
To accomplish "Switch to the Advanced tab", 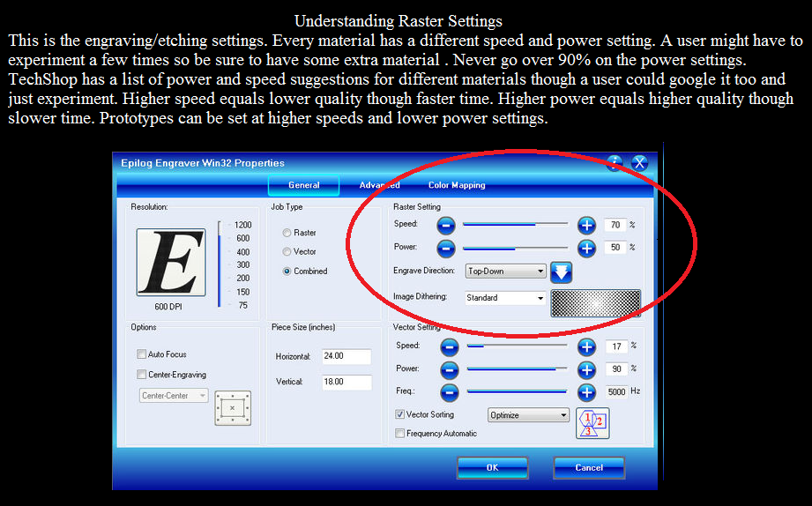I will [x=380, y=185].
